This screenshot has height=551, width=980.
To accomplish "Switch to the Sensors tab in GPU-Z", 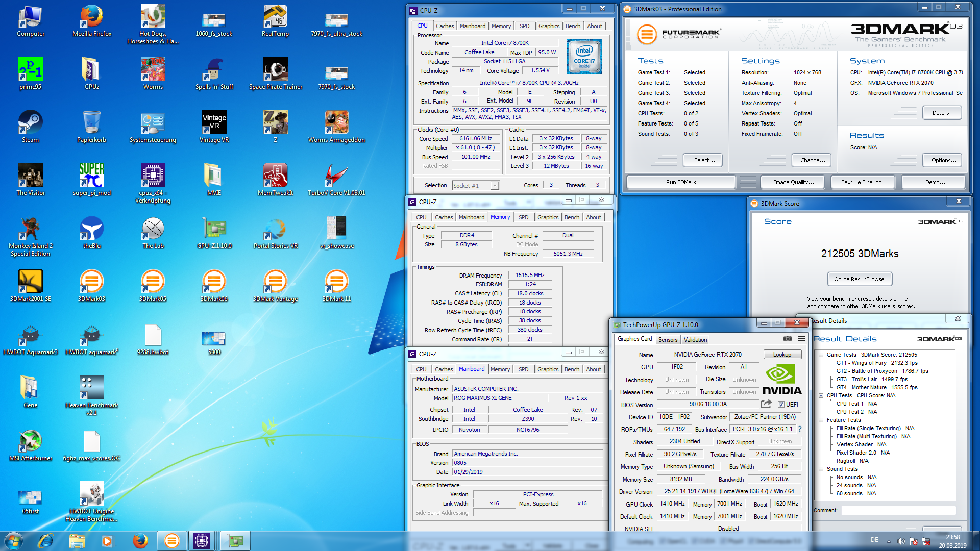I will point(668,339).
